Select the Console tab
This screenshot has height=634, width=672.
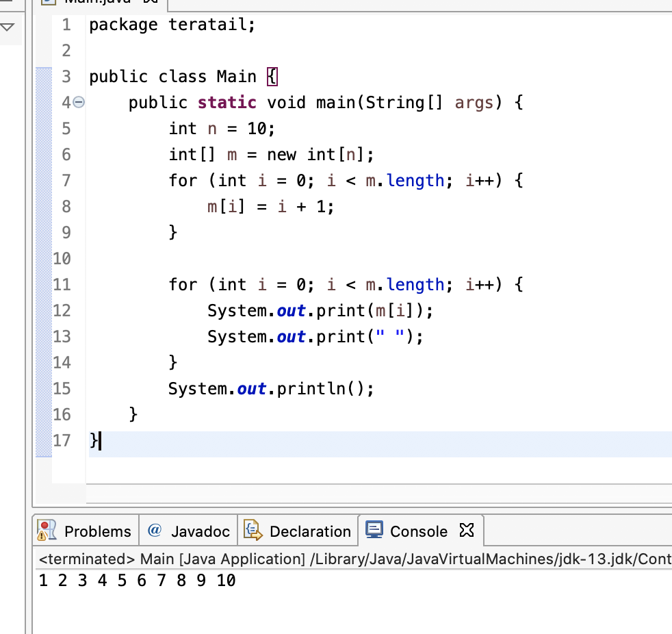pyautogui.click(x=421, y=531)
